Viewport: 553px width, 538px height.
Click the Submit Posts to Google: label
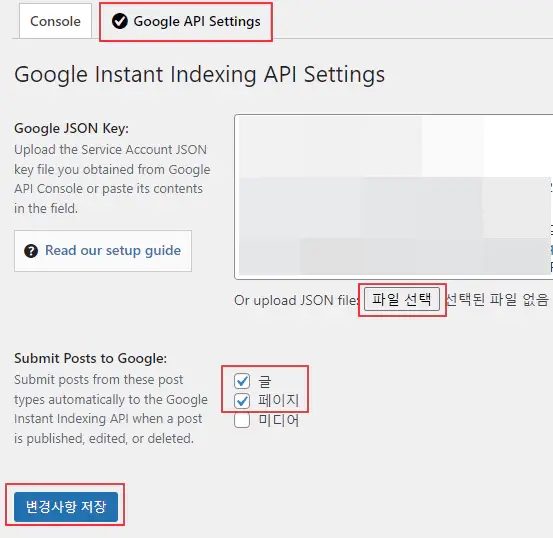(91, 358)
